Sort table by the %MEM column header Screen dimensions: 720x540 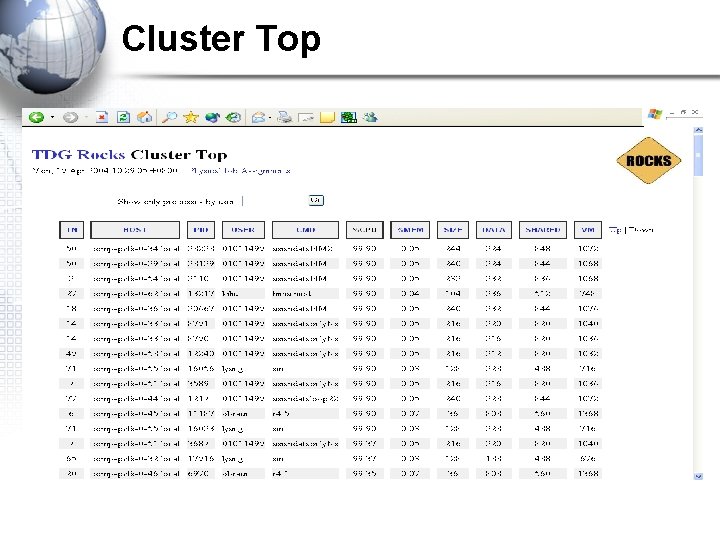(x=410, y=230)
